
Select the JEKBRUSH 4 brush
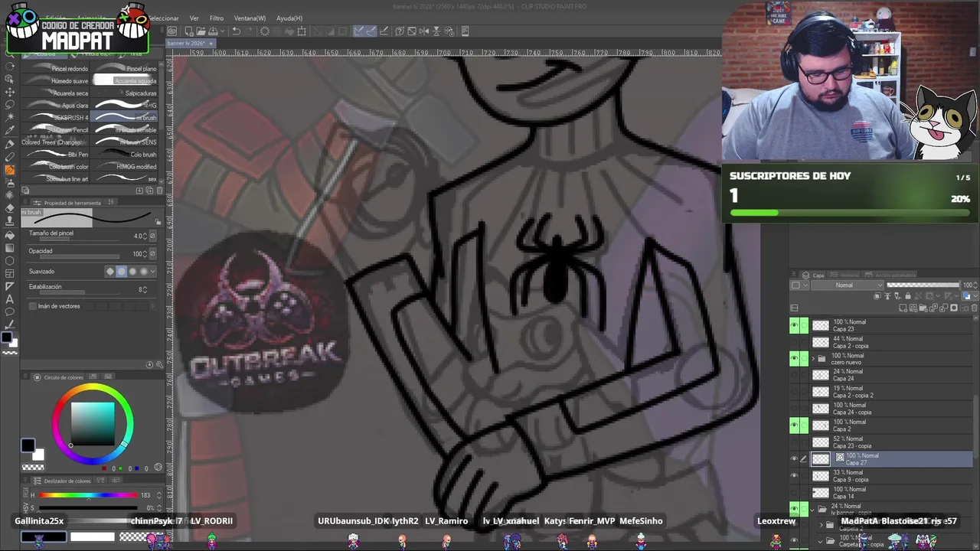click(55, 117)
